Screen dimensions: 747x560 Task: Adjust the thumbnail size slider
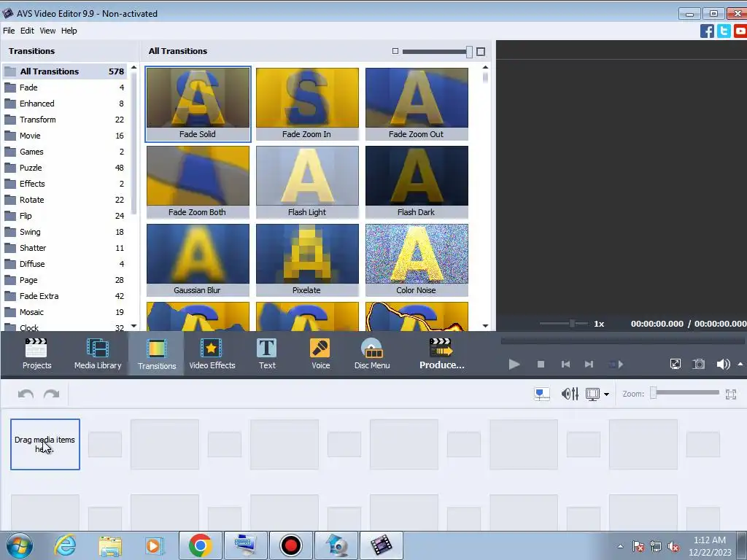point(438,52)
